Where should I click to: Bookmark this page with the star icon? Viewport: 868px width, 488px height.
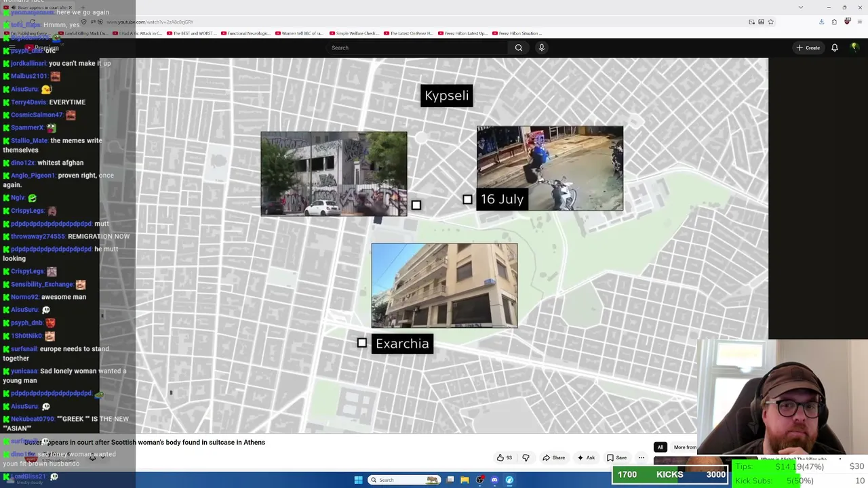[x=771, y=22]
